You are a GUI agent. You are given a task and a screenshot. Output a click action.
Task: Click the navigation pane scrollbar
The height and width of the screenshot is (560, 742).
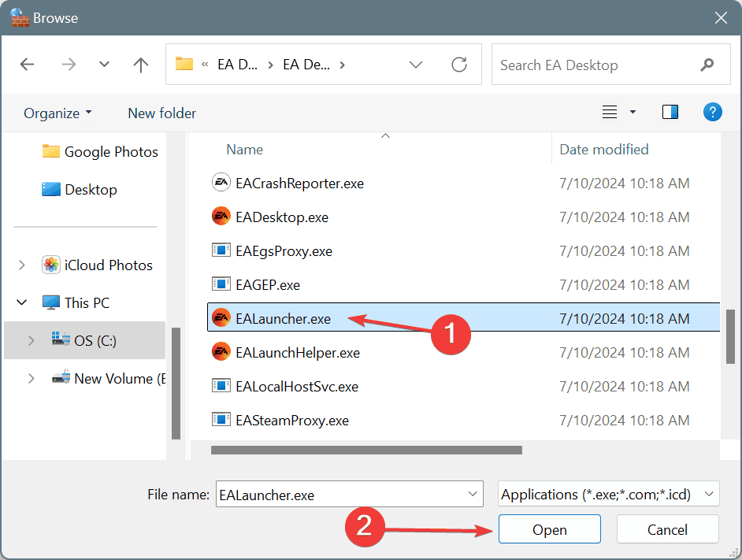[176, 384]
